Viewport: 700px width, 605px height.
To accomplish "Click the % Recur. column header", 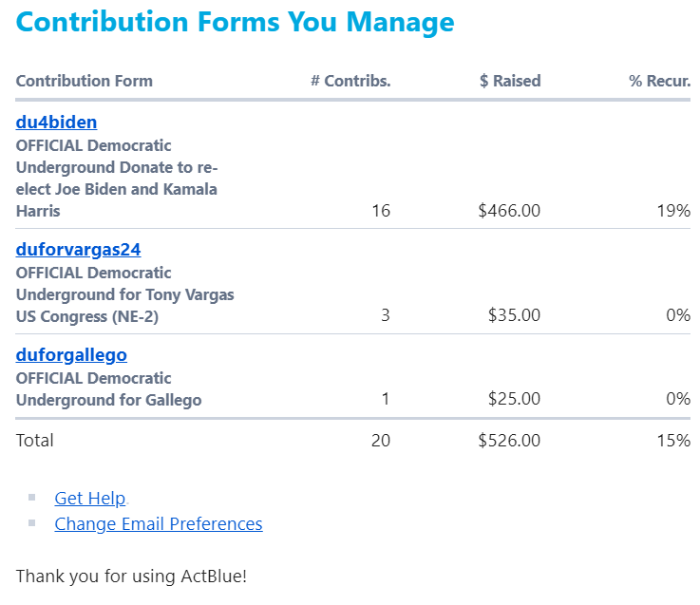I will [x=659, y=81].
